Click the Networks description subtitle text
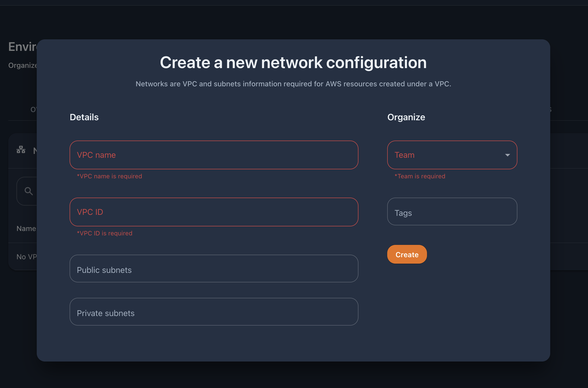 293,84
